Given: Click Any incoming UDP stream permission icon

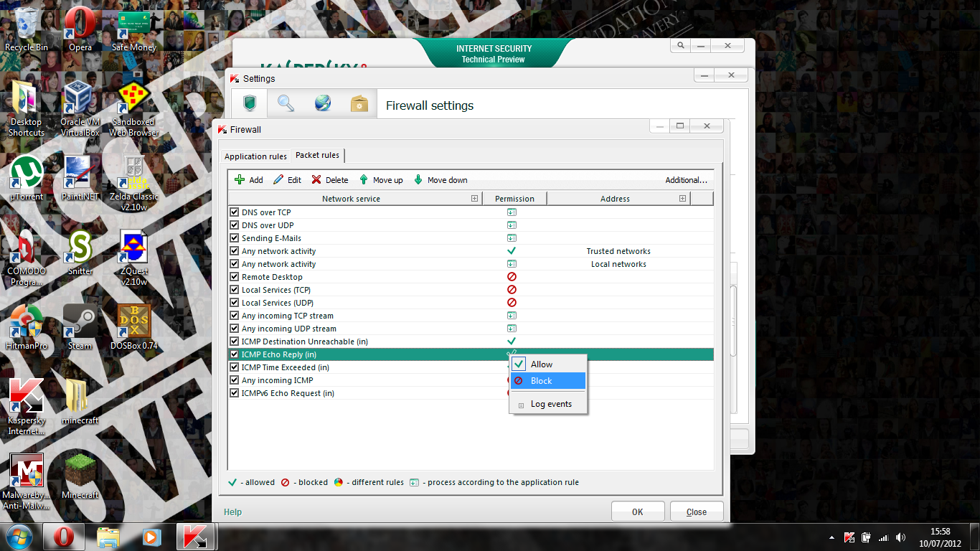Looking at the screenshot, I should pos(512,329).
